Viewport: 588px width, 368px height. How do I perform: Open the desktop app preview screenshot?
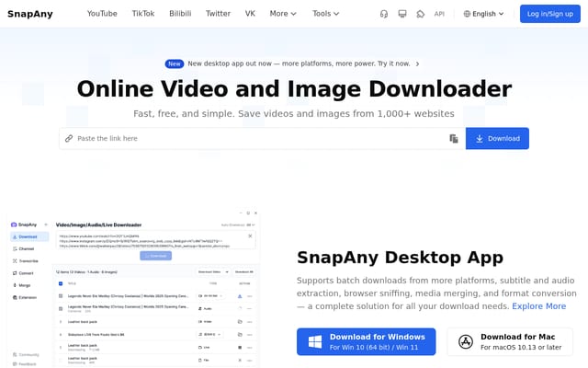coord(133,288)
